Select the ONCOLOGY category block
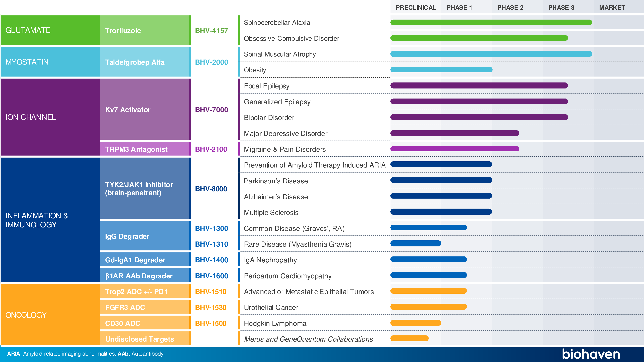This screenshot has width=644, height=362. click(x=50, y=315)
